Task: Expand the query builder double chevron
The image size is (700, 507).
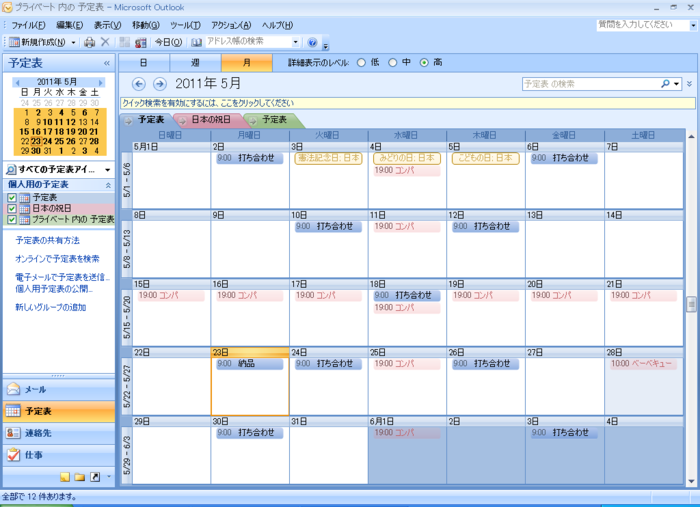Action: tap(690, 84)
